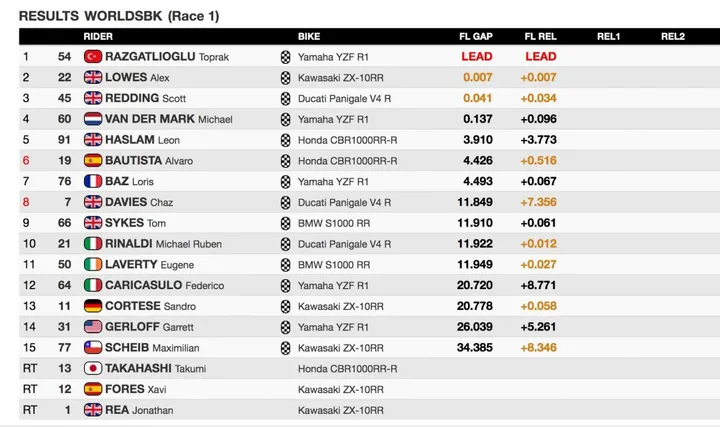Click the FL REL column header
This screenshot has height=427, width=720.
point(540,36)
